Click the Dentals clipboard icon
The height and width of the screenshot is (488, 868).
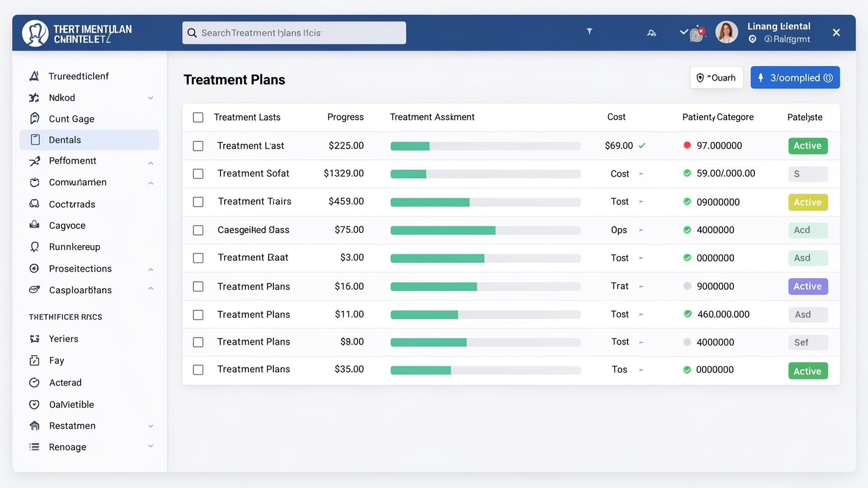click(x=35, y=140)
